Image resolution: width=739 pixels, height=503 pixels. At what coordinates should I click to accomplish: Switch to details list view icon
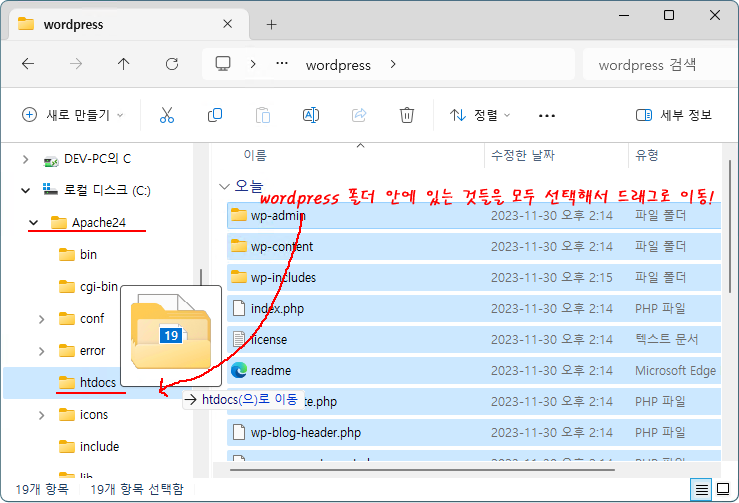702,489
